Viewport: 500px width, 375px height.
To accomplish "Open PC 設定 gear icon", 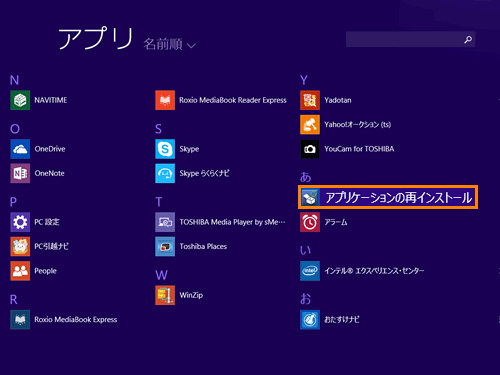I will click(x=20, y=222).
